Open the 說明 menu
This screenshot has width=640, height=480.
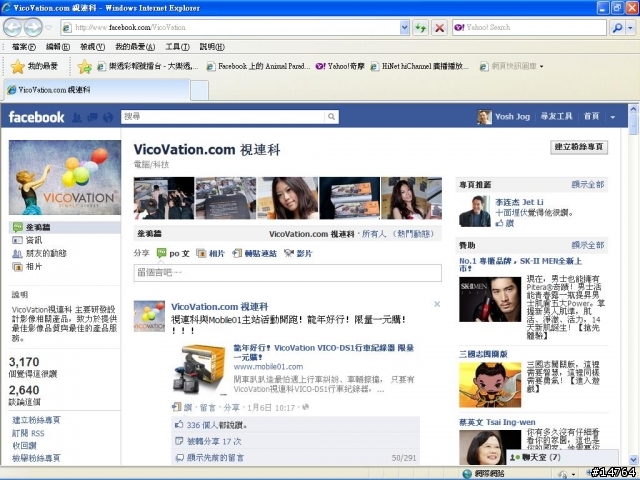pos(212,47)
